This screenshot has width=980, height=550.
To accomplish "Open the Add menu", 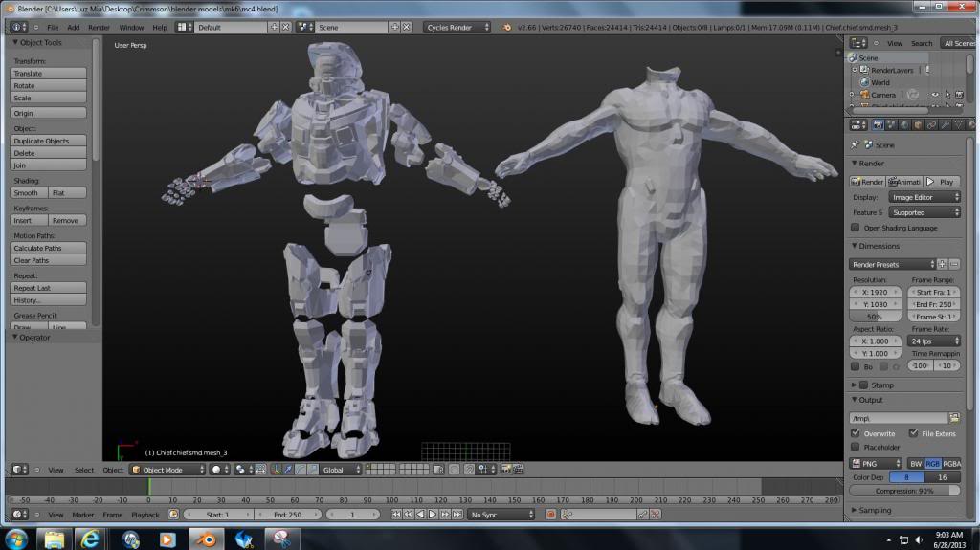I will click(73, 28).
